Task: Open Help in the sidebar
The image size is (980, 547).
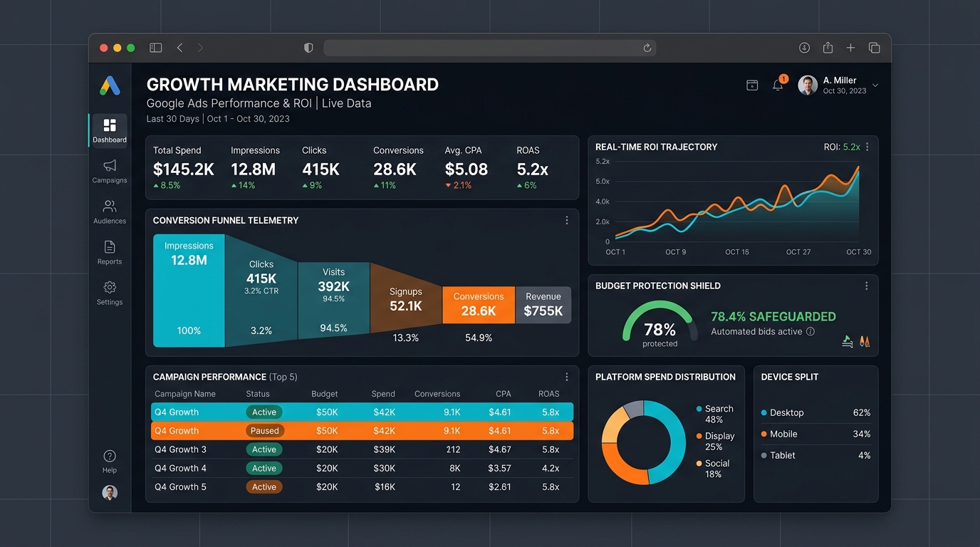Action: coord(110,461)
